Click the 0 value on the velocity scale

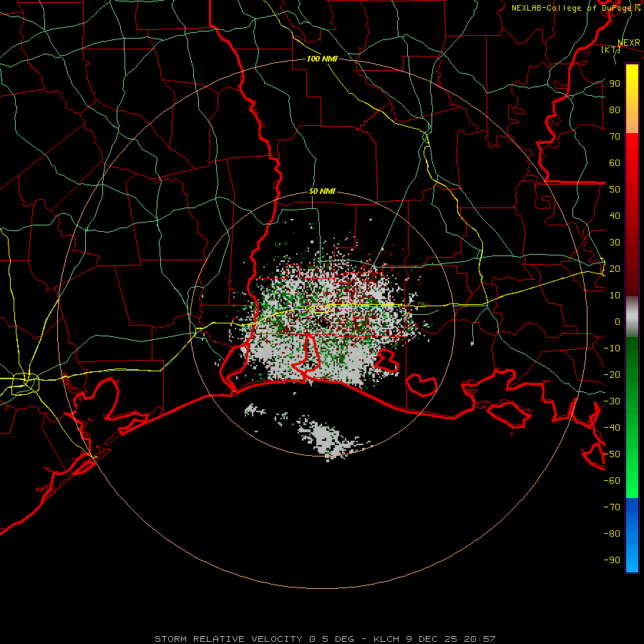[x=618, y=322]
